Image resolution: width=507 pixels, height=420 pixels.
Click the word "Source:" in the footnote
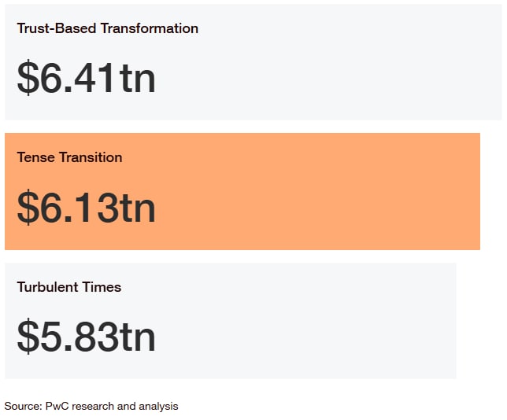click(x=24, y=406)
